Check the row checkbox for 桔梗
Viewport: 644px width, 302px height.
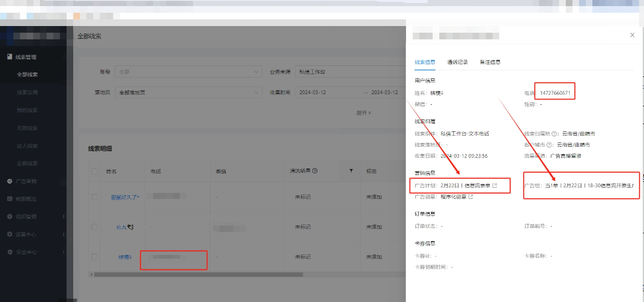pos(94,257)
